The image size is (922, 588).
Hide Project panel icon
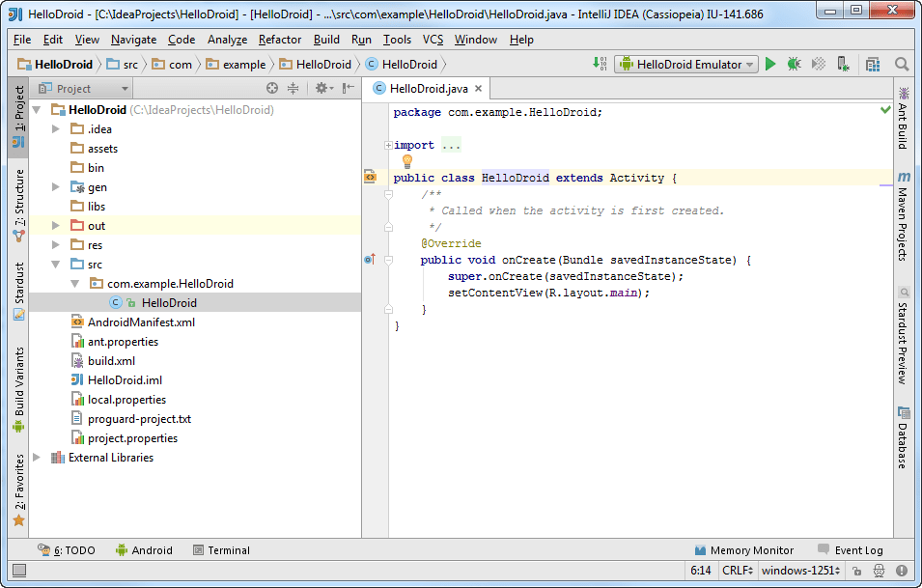coord(349,89)
